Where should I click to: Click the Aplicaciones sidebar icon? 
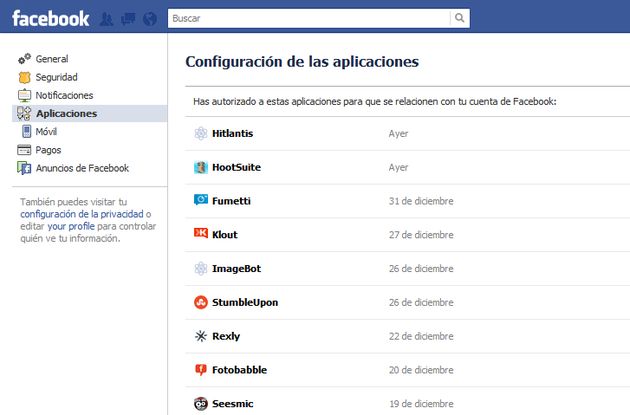pos(24,113)
